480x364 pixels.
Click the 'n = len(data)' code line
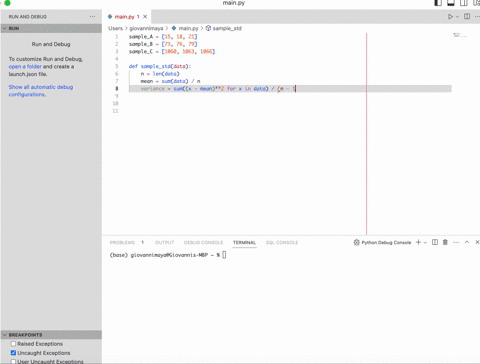coord(160,74)
